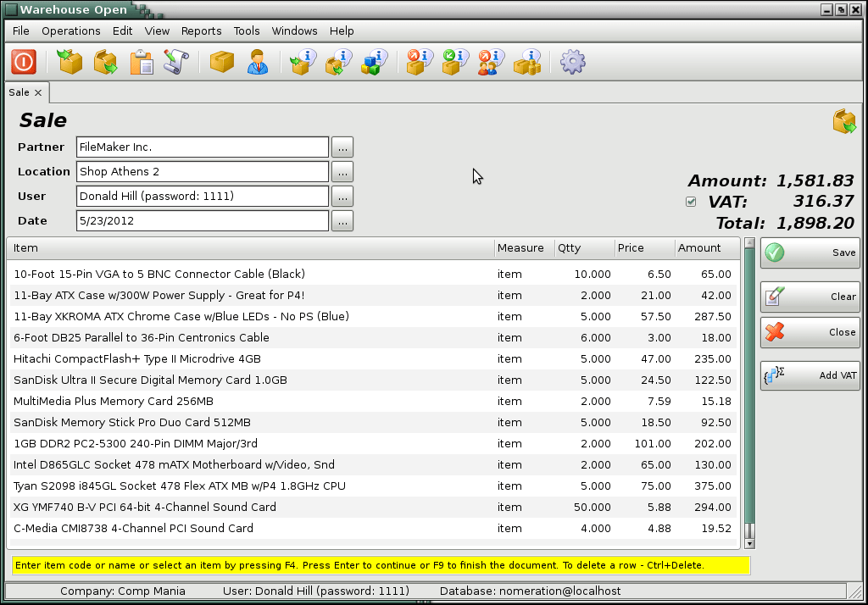This screenshot has height=605, width=868.
Task: Open the scroll and pen document icon
Action: [x=176, y=62]
